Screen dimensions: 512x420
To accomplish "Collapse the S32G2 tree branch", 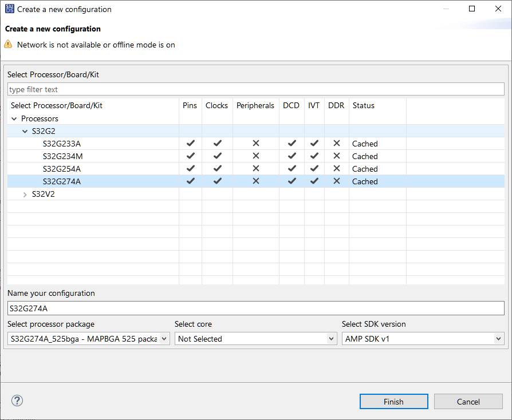I will (x=25, y=131).
